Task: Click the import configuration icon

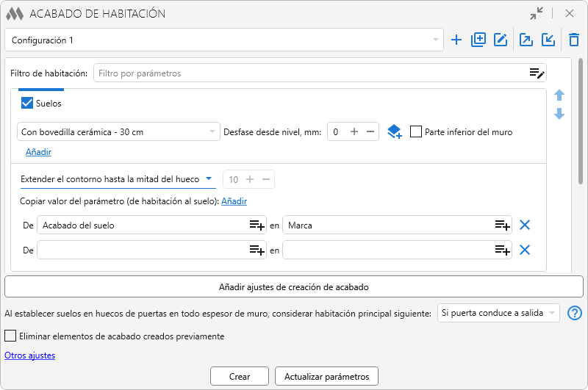Action: (x=548, y=40)
